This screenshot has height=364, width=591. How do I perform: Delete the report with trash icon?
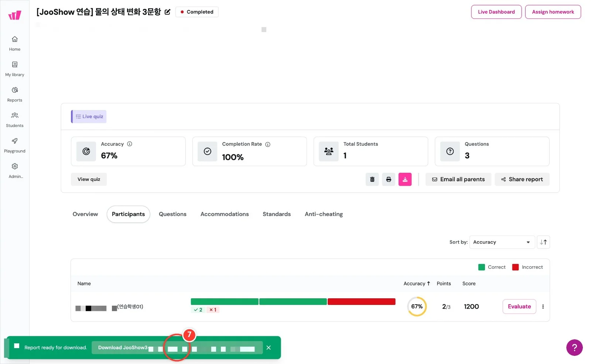click(x=372, y=179)
